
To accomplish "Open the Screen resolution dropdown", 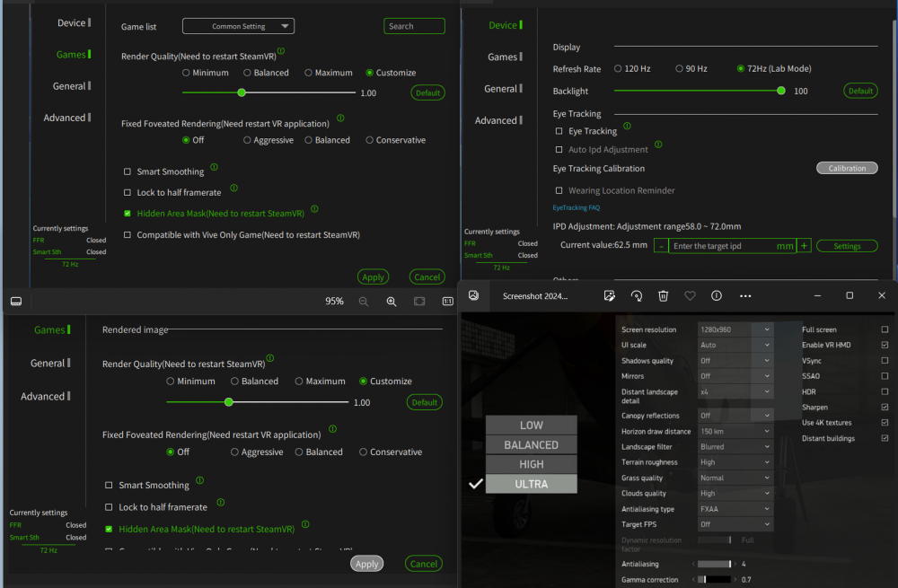I will [734, 329].
